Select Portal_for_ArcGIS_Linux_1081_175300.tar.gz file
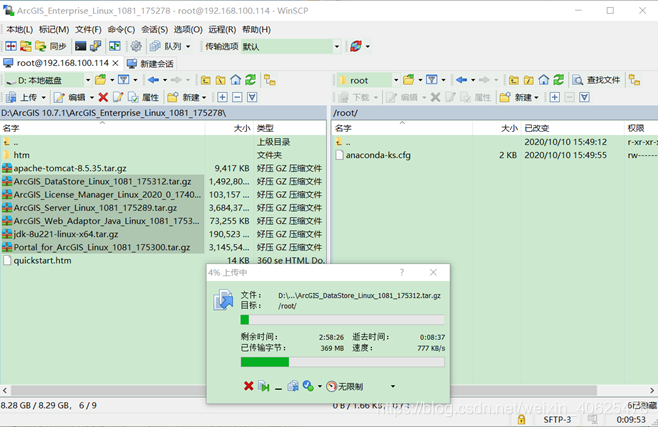The image size is (658, 427). [x=102, y=247]
